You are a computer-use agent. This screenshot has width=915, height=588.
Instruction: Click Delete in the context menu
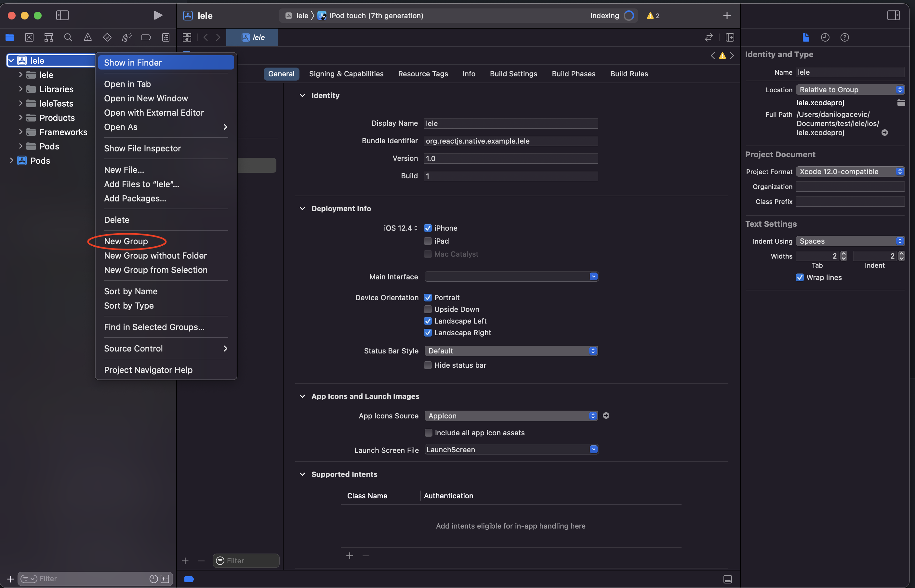click(116, 220)
